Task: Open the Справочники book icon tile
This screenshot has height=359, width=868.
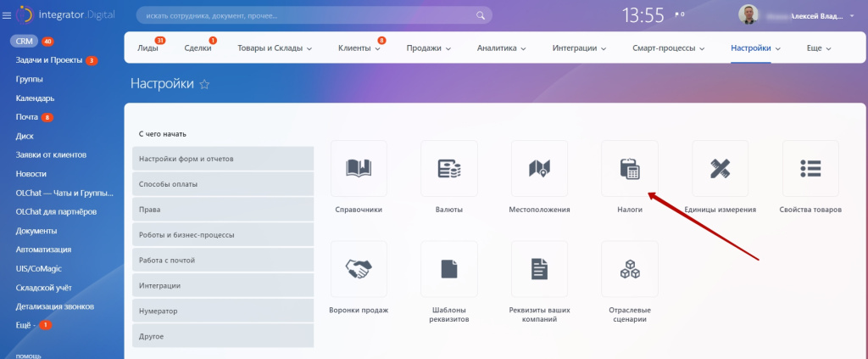Action: (x=359, y=169)
